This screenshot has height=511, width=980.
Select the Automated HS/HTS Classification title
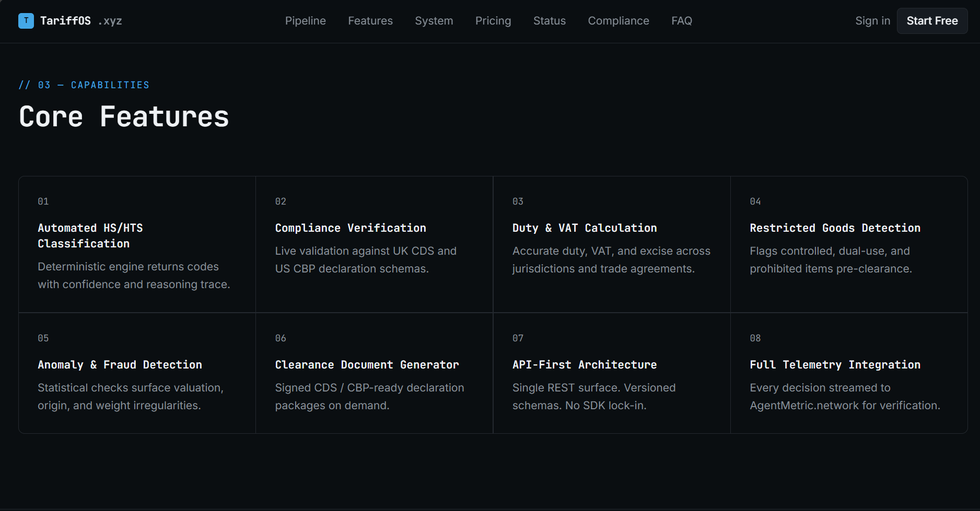click(90, 236)
